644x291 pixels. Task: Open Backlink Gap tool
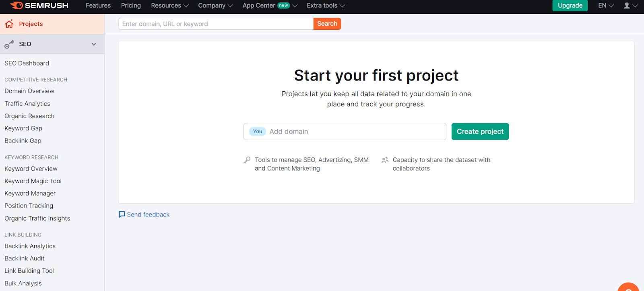tap(23, 140)
